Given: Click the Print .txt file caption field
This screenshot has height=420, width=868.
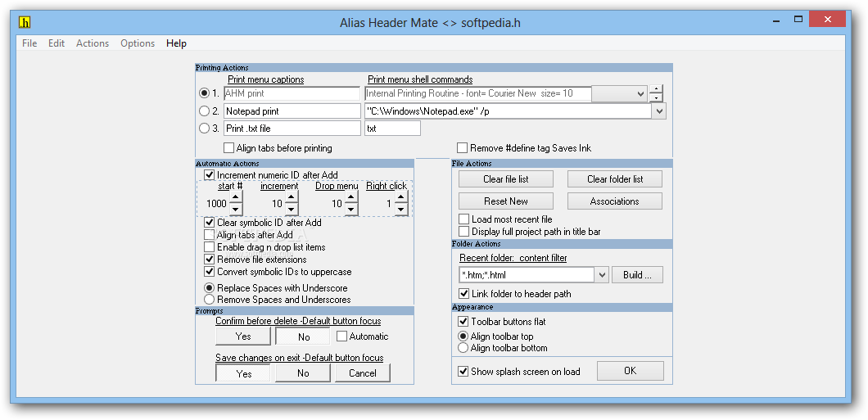Looking at the screenshot, I should click(x=292, y=129).
